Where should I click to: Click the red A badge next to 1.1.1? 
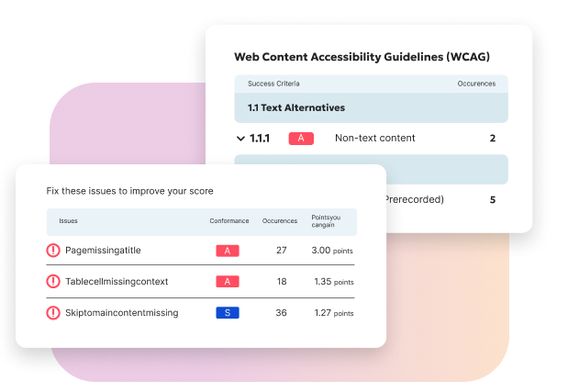click(x=301, y=139)
